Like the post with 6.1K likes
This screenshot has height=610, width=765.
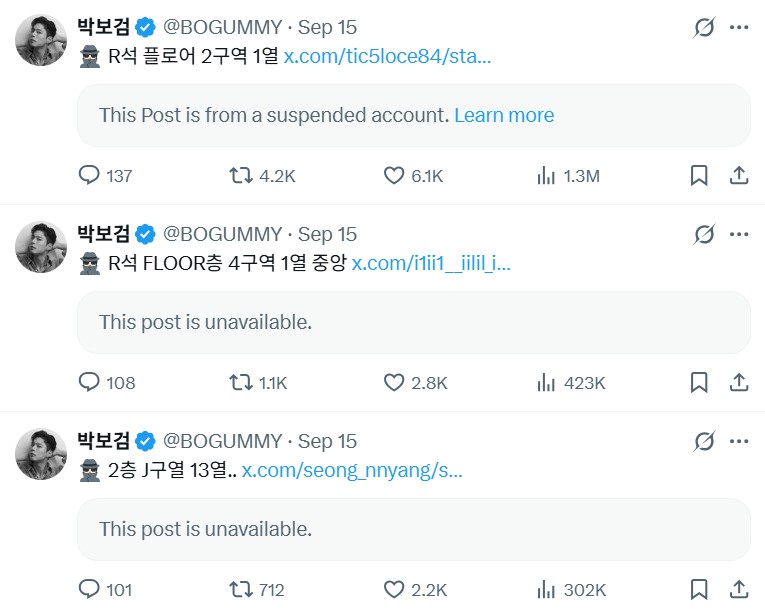click(395, 176)
